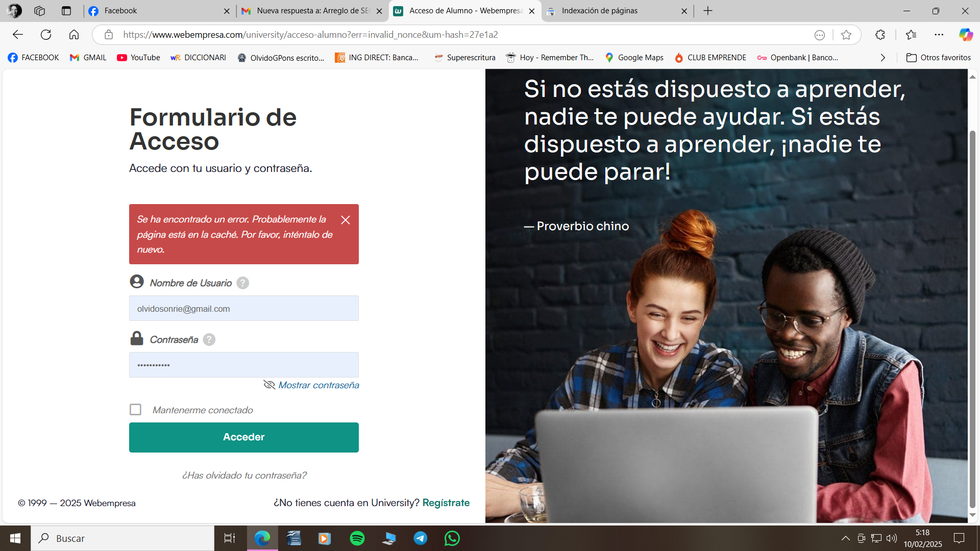Open the YouTube bookmark
The image size is (980, 551).
(138, 58)
